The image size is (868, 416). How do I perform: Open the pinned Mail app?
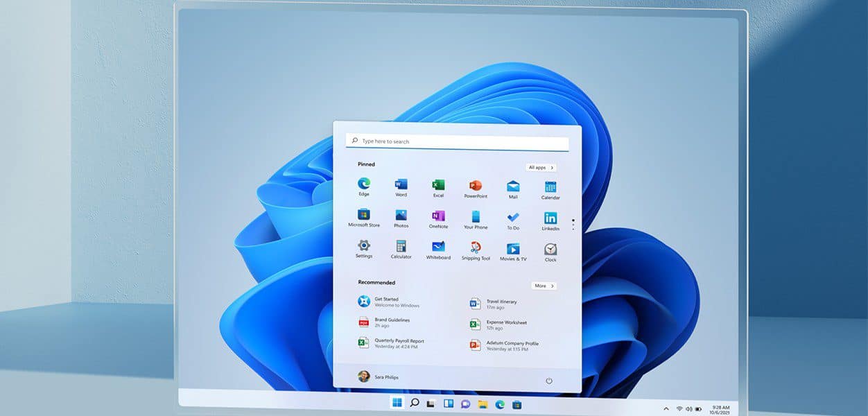(x=513, y=189)
